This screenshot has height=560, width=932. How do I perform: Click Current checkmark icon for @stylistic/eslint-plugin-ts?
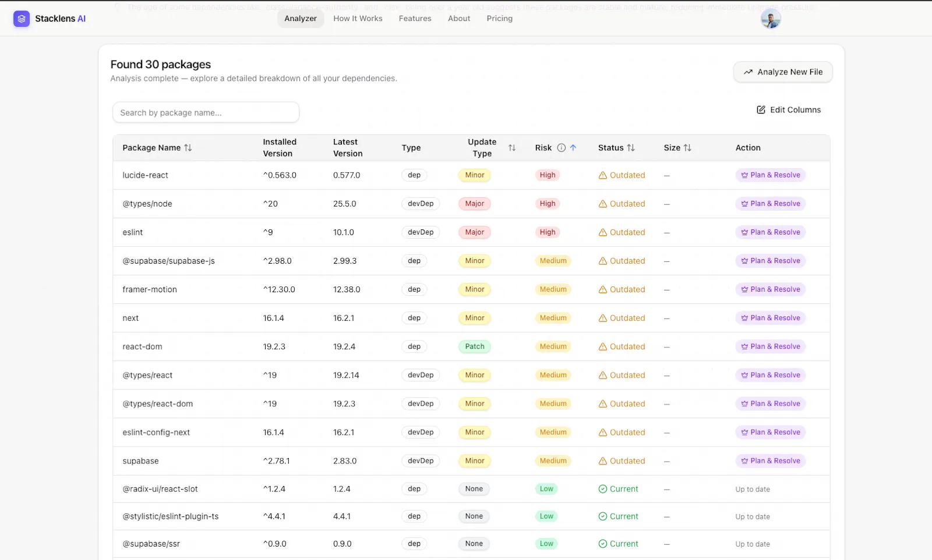603,516
